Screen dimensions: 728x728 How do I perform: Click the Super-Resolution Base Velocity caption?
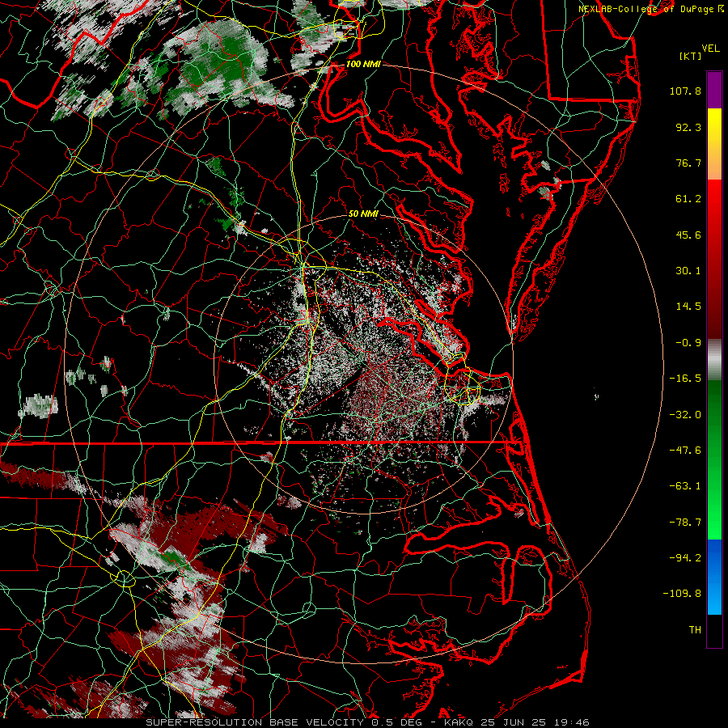pos(368,722)
